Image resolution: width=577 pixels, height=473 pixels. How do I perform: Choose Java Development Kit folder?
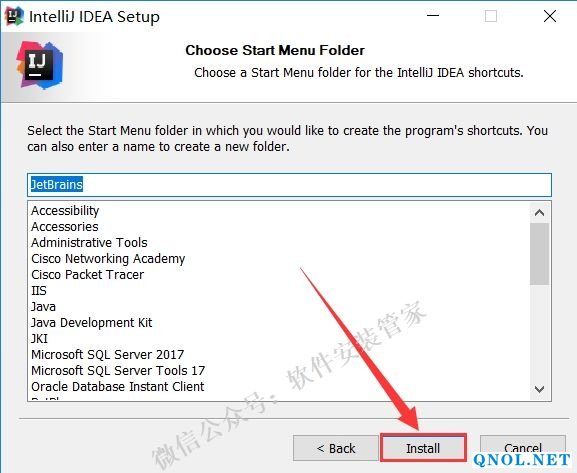pyautogui.click(x=92, y=323)
